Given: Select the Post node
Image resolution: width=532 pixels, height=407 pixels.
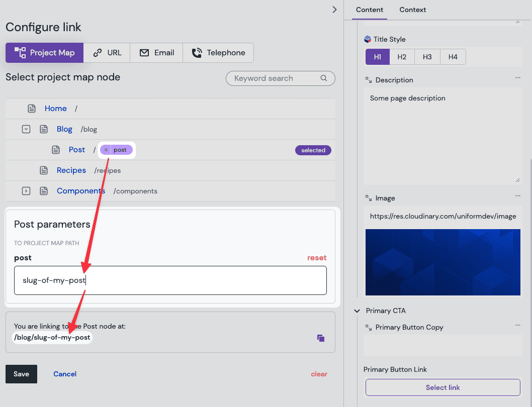Looking at the screenshot, I should [x=77, y=150].
